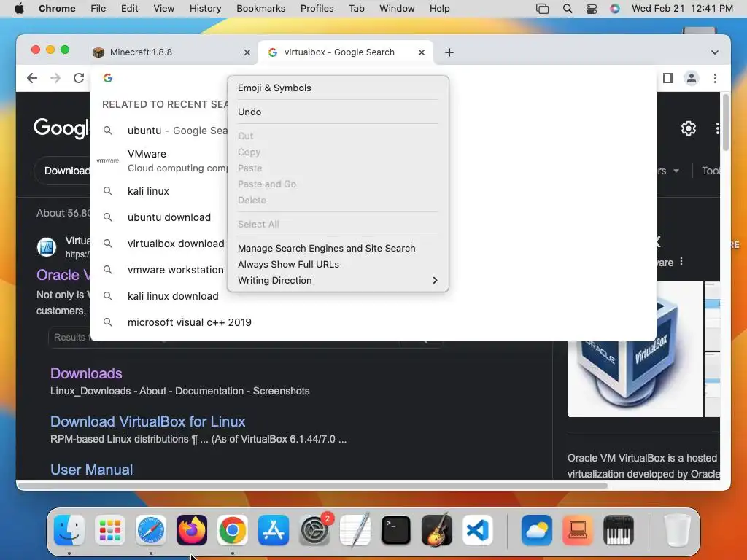The image size is (747, 560).
Task: Close the Minecraft 1.8.8 tab
Action: coord(247,52)
